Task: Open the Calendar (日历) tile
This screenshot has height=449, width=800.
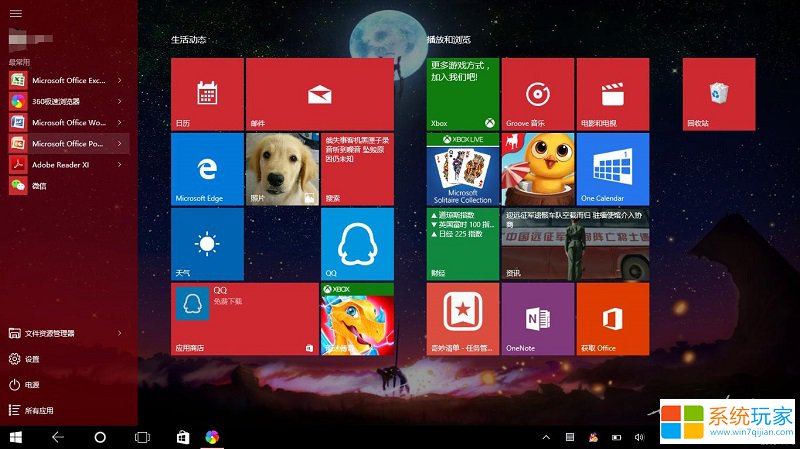Action: [207, 94]
